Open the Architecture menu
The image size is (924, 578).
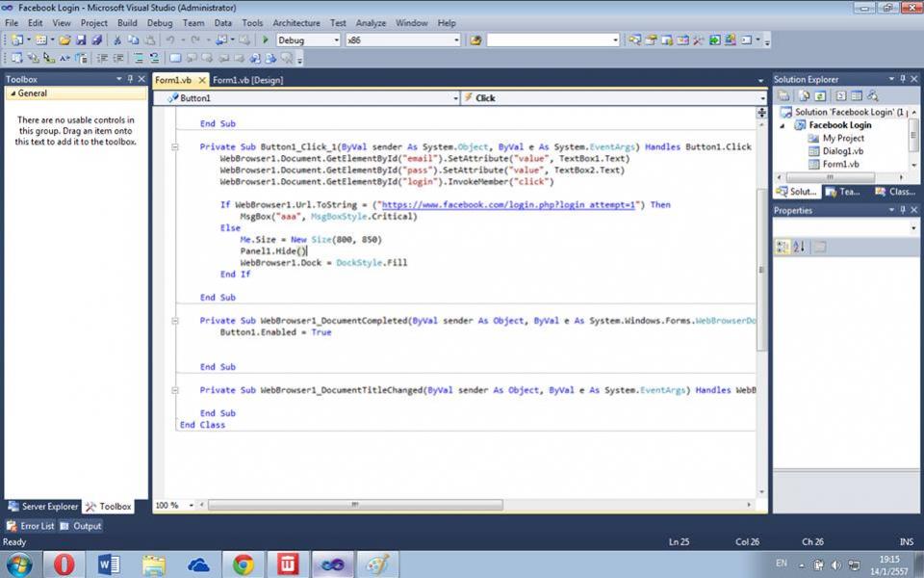click(296, 23)
